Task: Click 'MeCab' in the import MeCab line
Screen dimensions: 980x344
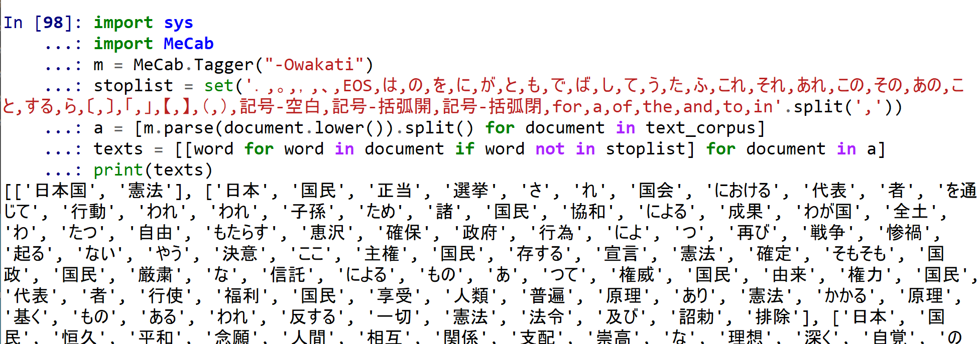Action: click(x=188, y=44)
